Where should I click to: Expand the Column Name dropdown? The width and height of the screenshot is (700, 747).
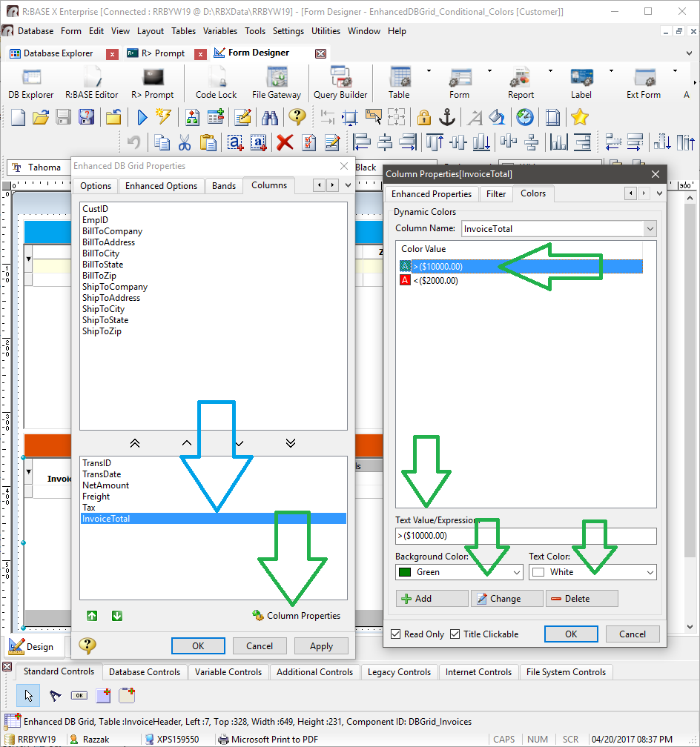tap(650, 229)
